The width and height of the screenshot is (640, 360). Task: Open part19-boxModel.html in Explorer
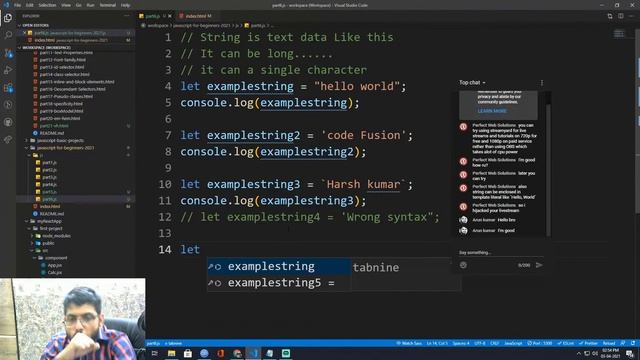click(x=61, y=111)
